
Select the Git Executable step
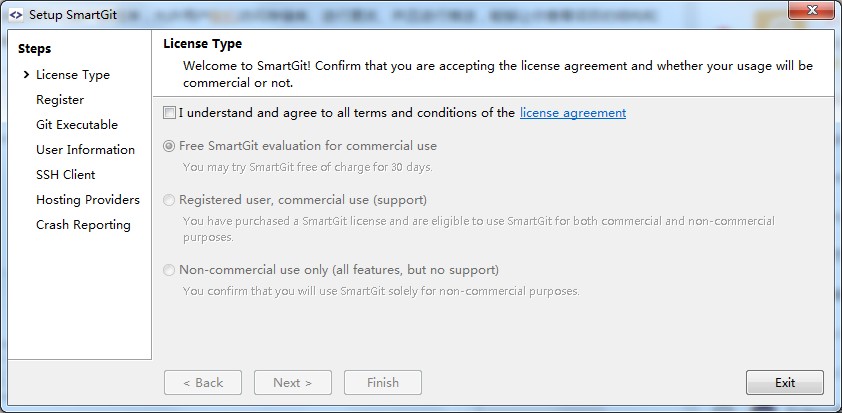pos(77,125)
